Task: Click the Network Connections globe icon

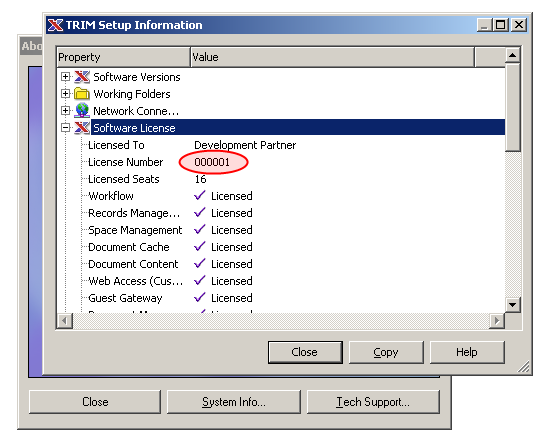Action: click(x=82, y=110)
